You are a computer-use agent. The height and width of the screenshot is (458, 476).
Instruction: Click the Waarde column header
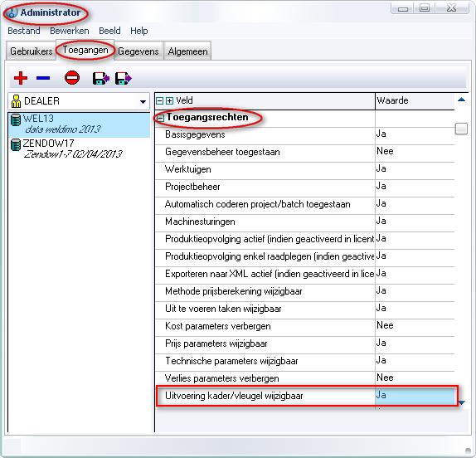click(415, 101)
